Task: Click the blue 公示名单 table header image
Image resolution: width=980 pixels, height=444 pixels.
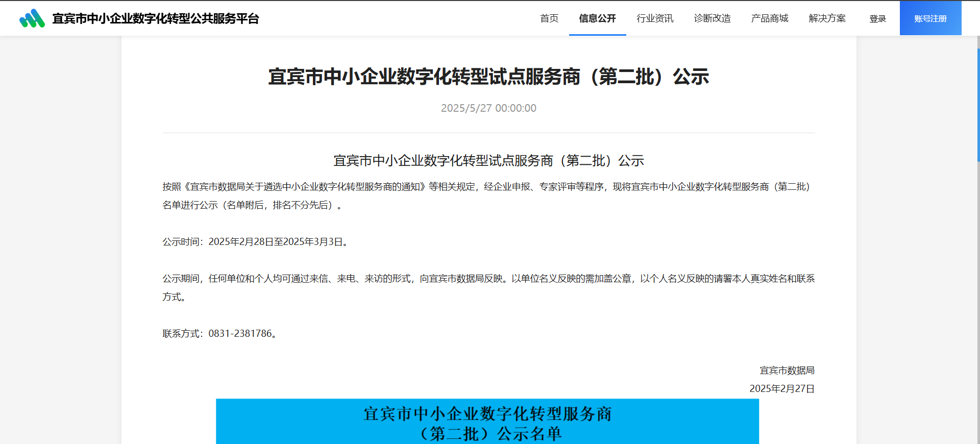Action: [x=487, y=422]
